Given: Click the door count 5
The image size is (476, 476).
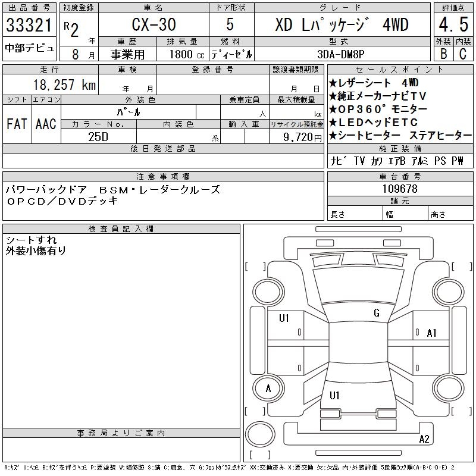Looking at the screenshot, I should pos(230,24).
